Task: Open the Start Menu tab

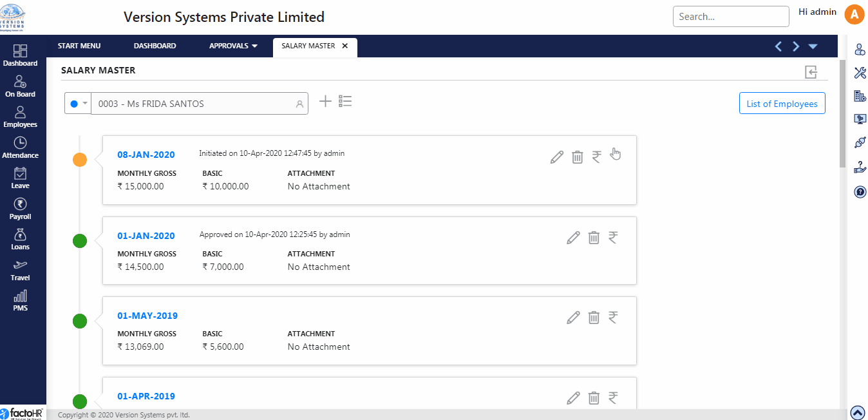Action: (79, 46)
